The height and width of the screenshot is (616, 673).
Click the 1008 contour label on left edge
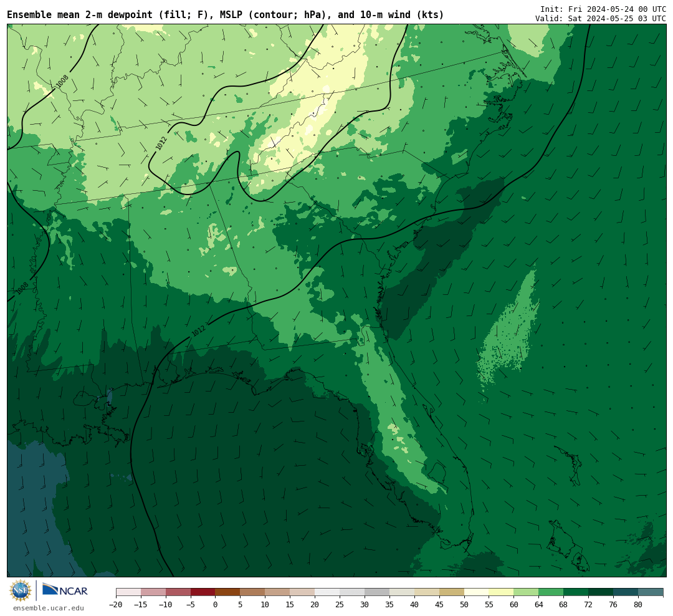tap(22, 288)
